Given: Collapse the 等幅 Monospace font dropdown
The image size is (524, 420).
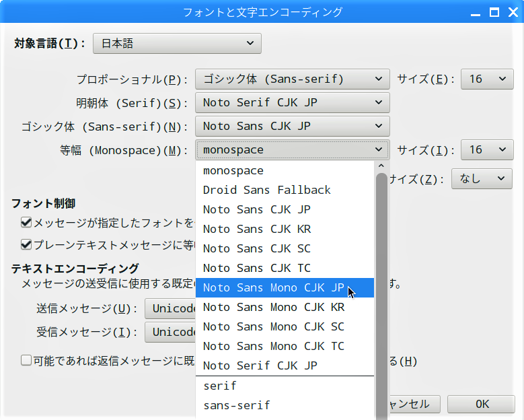Looking at the screenshot, I should [x=293, y=150].
